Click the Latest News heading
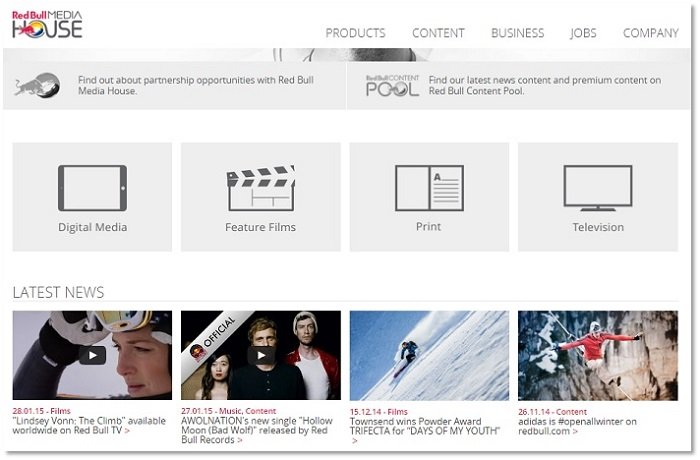The image size is (700, 460). [x=58, y=293]
